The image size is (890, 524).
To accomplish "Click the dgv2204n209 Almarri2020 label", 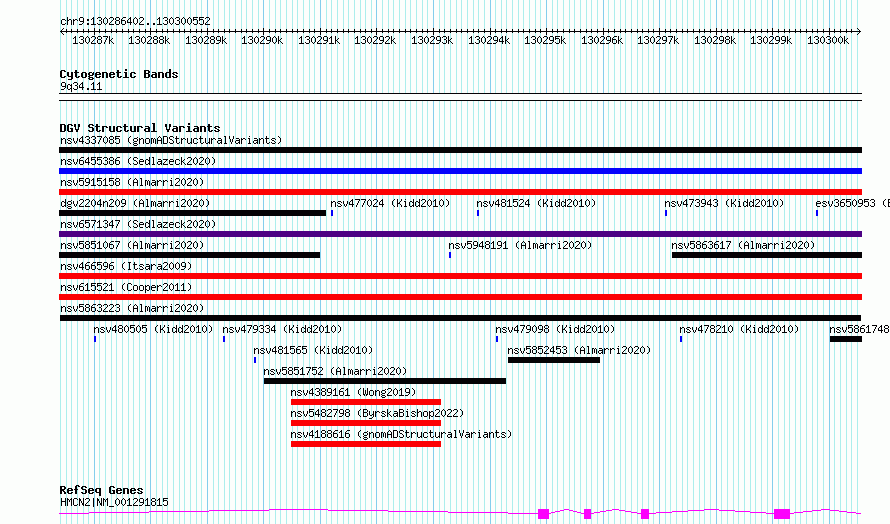I will 135,203.
